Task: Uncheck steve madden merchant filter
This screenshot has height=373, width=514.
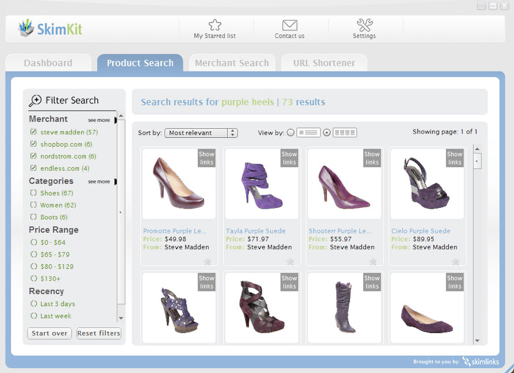Action: [33, 132]
